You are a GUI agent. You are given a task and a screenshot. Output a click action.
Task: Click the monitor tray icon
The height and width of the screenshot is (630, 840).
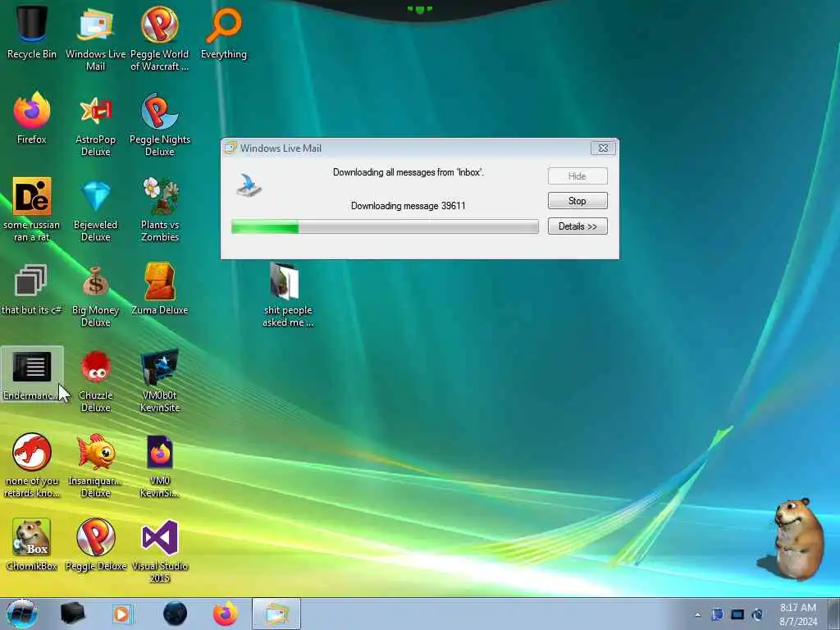[x=737, y=614]
